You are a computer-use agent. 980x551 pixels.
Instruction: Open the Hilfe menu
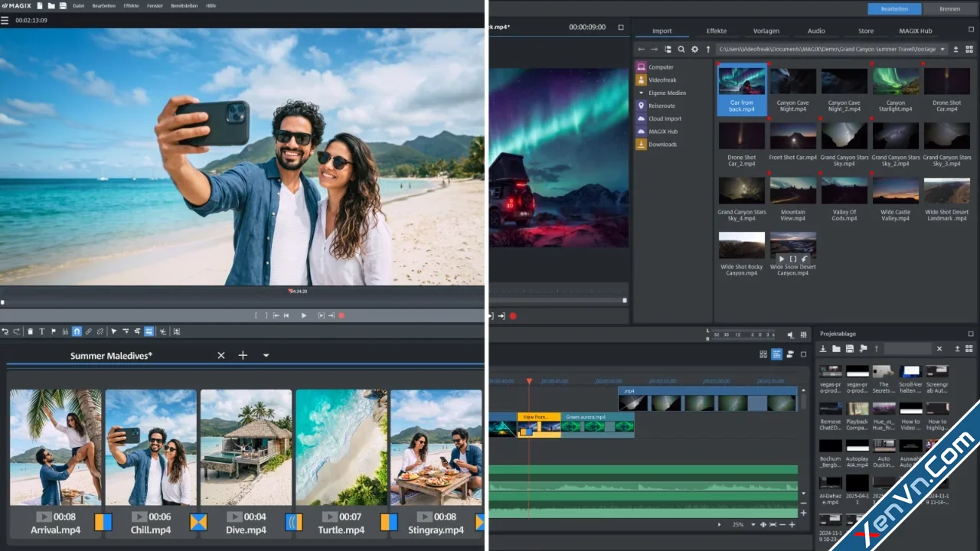pos(211,5)
